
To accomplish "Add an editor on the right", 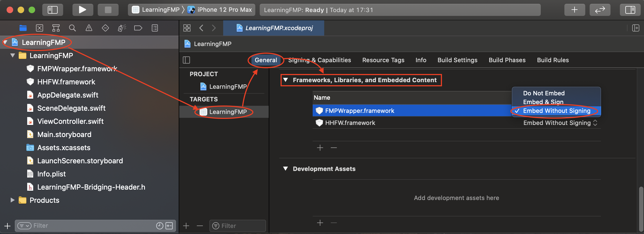I will [636, 28].
